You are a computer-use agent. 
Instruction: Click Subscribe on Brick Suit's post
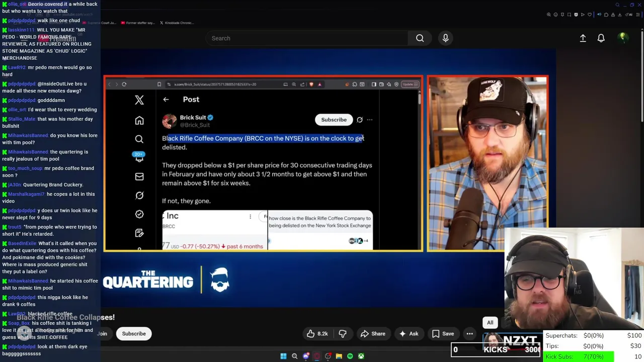coord(334,120)
